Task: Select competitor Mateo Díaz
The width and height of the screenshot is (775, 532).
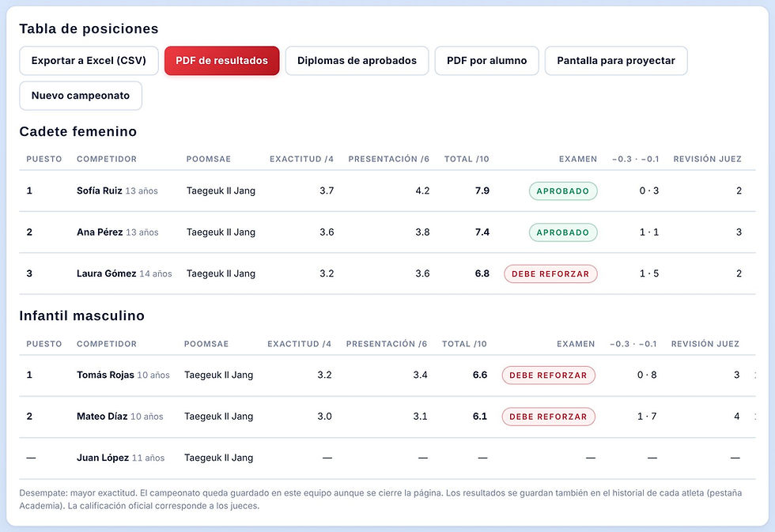Action: 102,417
